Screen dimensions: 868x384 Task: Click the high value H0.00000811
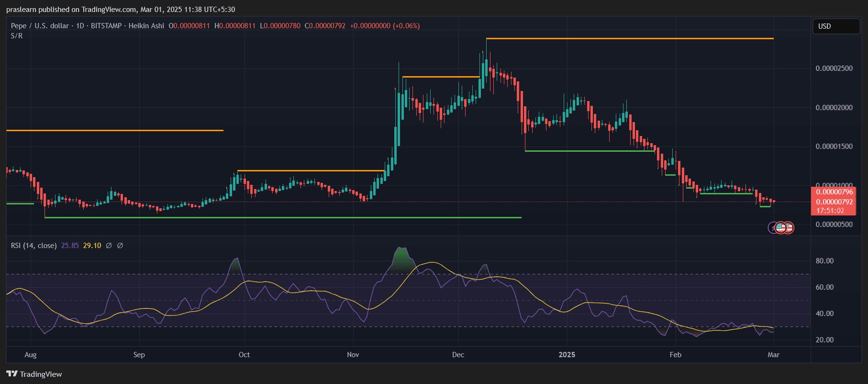point(235,26)
